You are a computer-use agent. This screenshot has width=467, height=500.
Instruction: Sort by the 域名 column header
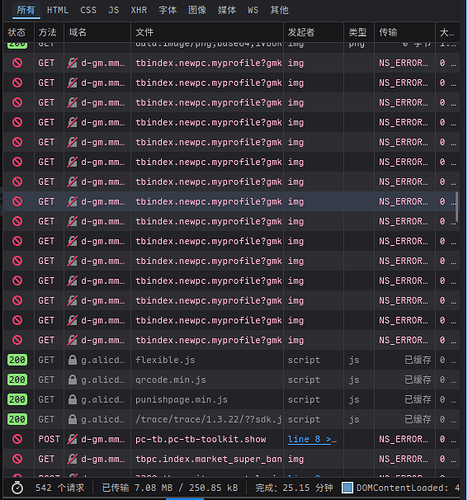pos(97,32)
